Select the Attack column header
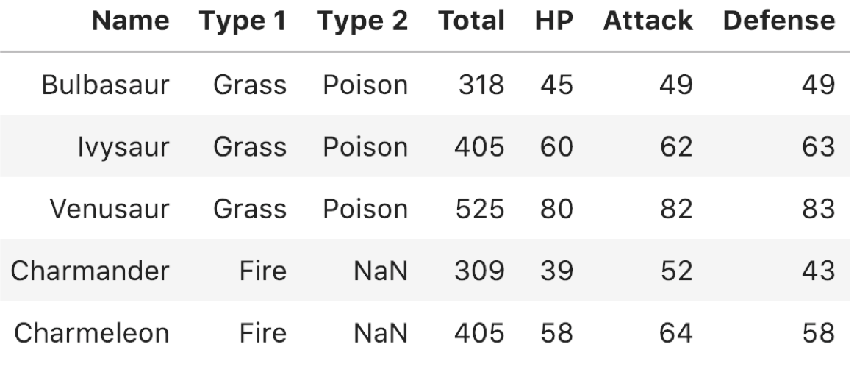The image size is (868, 386). (x=648, y=21)
